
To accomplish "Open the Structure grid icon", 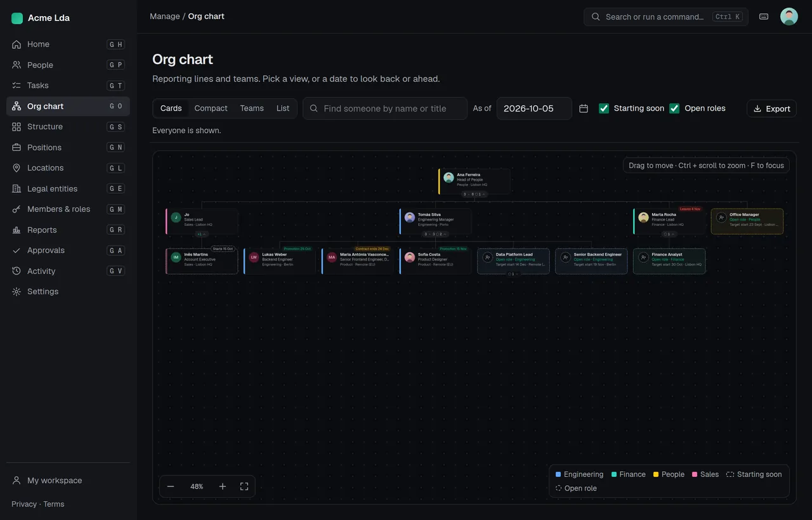I will pos(16,127).
